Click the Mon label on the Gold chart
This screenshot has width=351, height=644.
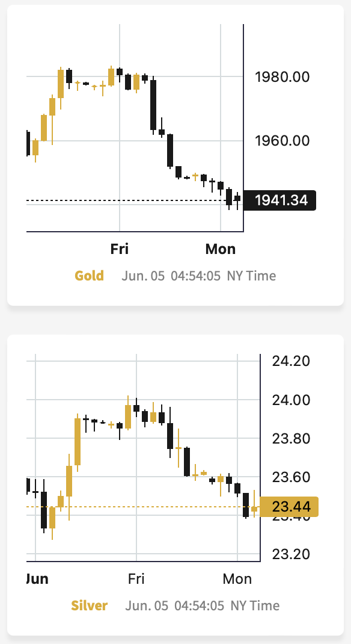tap(221, 249)
